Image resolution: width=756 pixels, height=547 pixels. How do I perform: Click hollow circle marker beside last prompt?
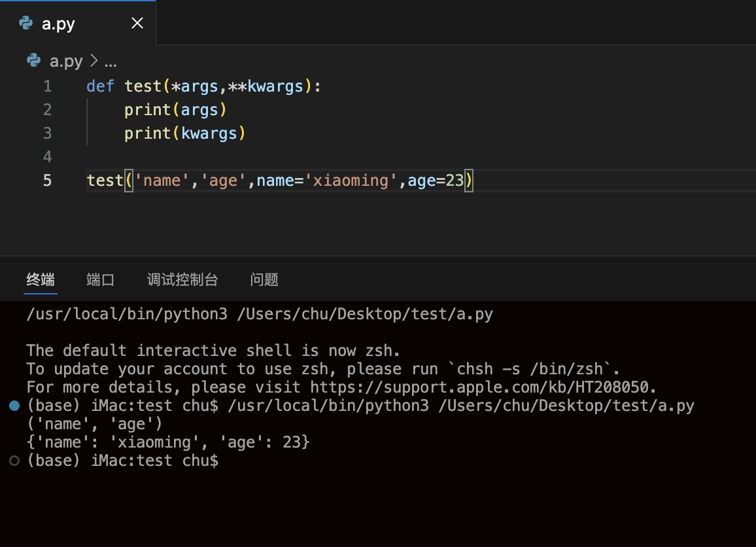pyautogui.click(x=14, y=461)
